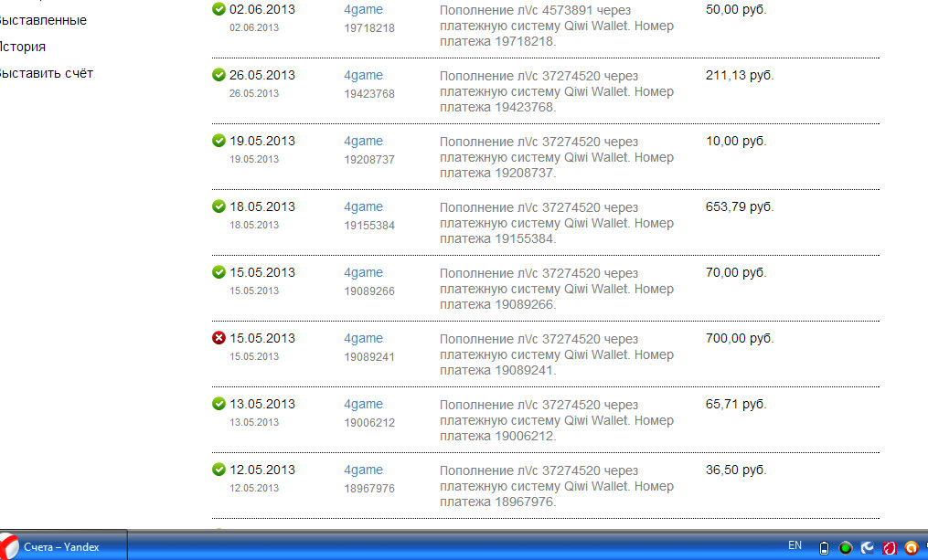Click red square tray icon
Viewport: 928px width, 560px height.
[889, 547]
